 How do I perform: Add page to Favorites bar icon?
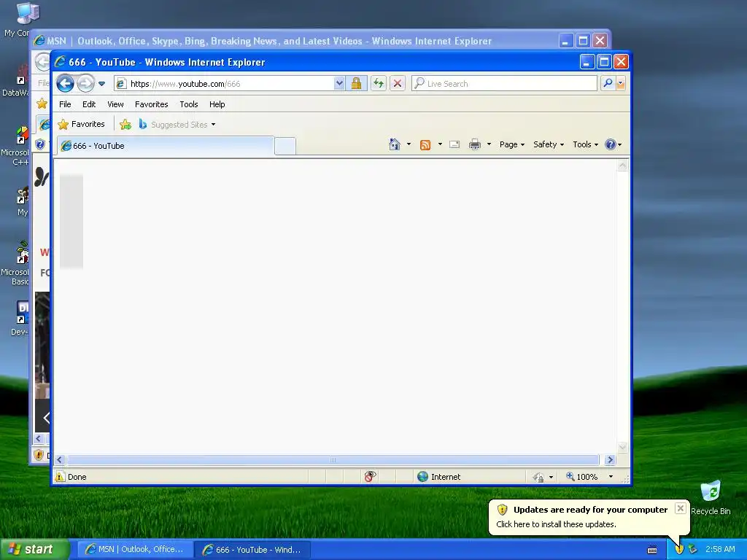[125, 124]
